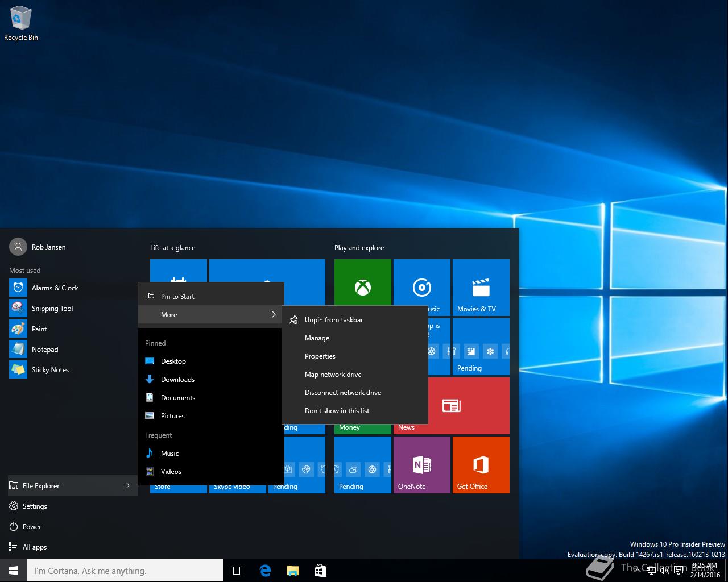Open frequent Videos folder

(210, 471)
